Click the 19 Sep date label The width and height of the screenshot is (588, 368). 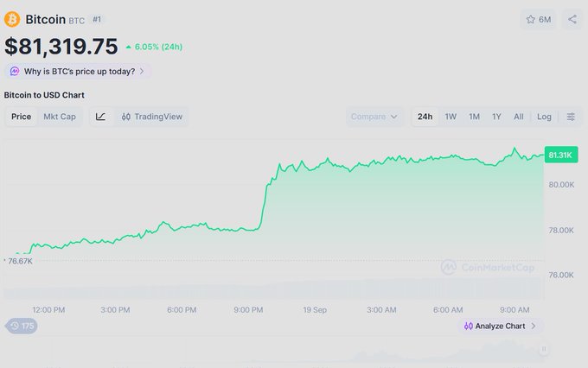[x=315, y=310]
